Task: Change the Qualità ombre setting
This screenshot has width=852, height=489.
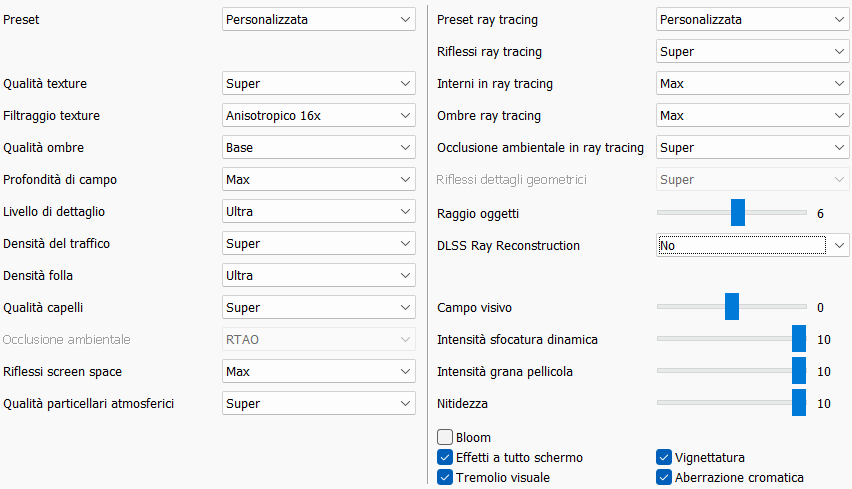Action: click(318, 148)
